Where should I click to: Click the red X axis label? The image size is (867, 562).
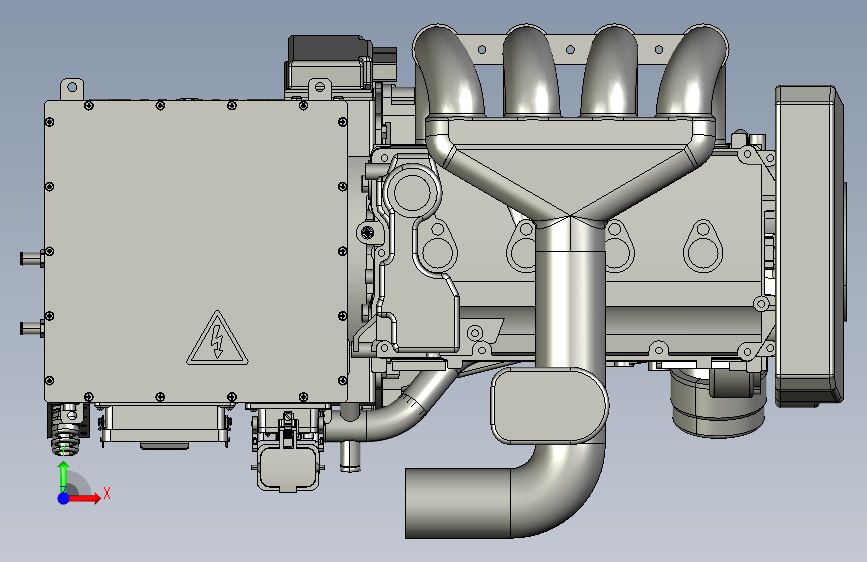click(107, 493)
